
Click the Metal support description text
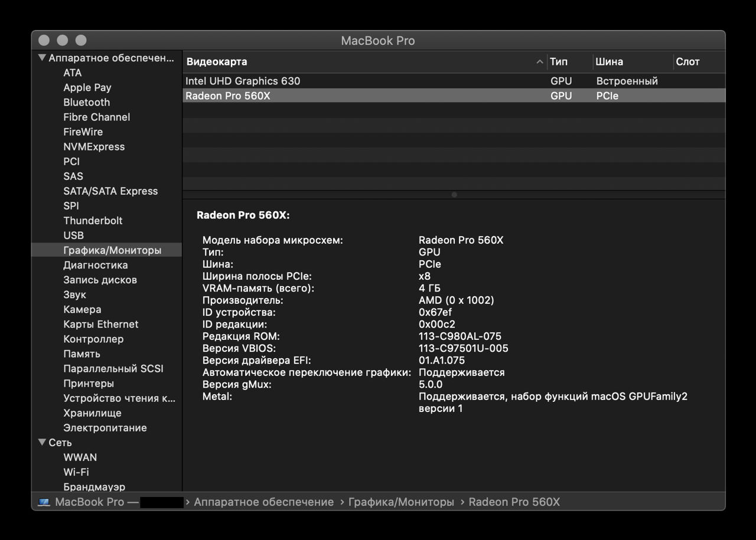(x=553, y=402)
